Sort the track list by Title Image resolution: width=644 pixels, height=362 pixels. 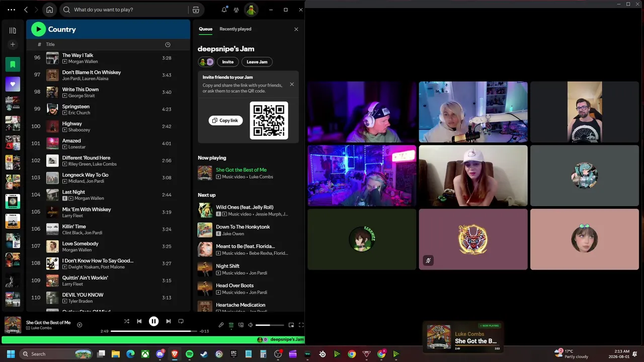tap(50, 44)
